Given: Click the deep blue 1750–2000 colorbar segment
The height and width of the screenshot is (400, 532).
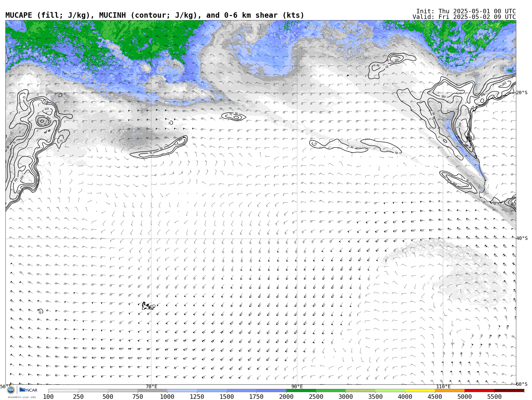Looking at the screenshot, I should (271, 391).
